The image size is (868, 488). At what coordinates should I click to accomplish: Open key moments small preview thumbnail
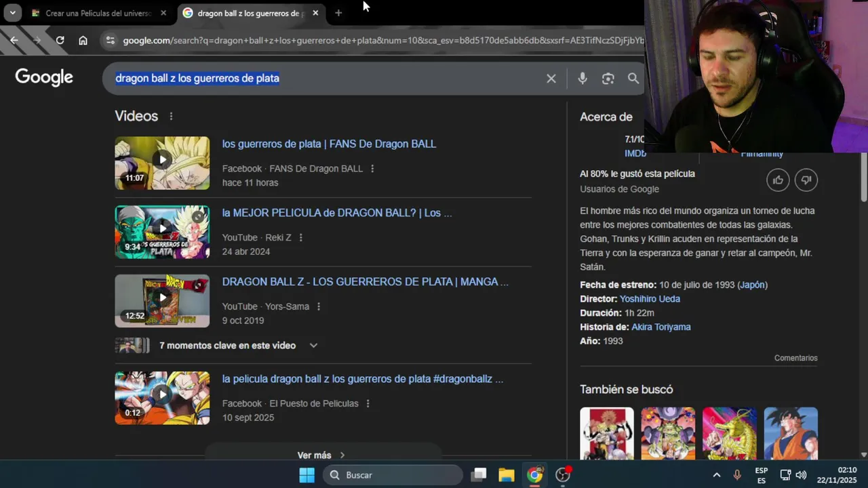tap(132, 346)
